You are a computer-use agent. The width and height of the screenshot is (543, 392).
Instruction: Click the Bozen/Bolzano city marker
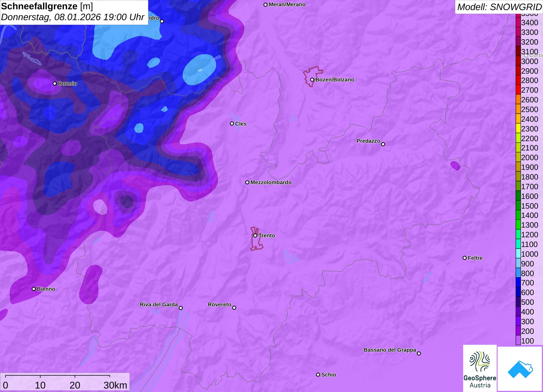point(312,80)
